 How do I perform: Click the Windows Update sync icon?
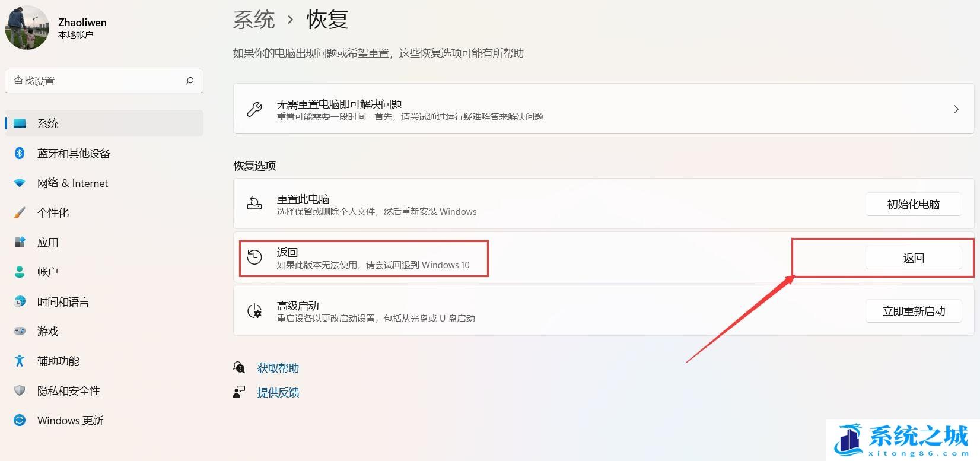pyautogui.click(x=20, y=420)
